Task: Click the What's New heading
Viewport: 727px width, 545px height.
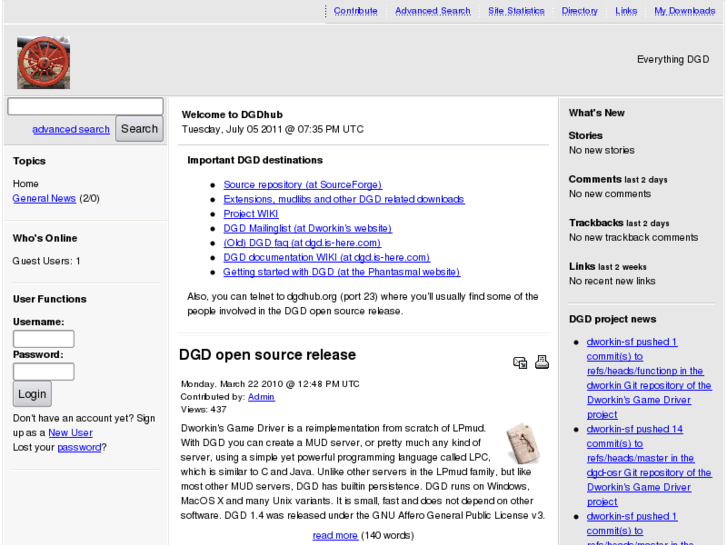Action: click(x=596, y=113)
